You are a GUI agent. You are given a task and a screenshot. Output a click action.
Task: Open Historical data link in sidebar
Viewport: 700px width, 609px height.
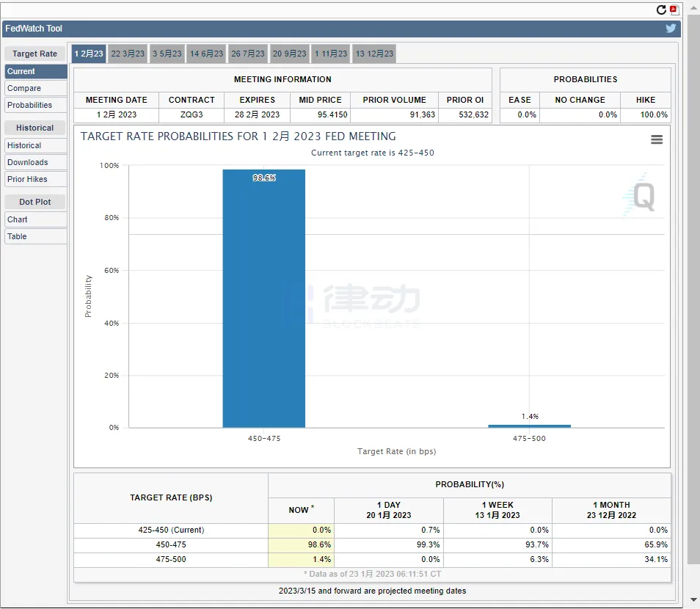point(35,145)
